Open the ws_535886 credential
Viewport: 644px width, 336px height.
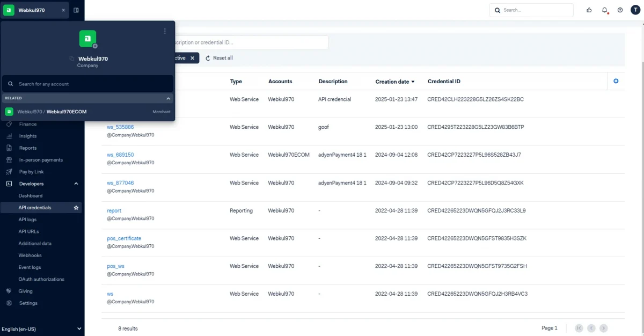[x=120, y=127]
